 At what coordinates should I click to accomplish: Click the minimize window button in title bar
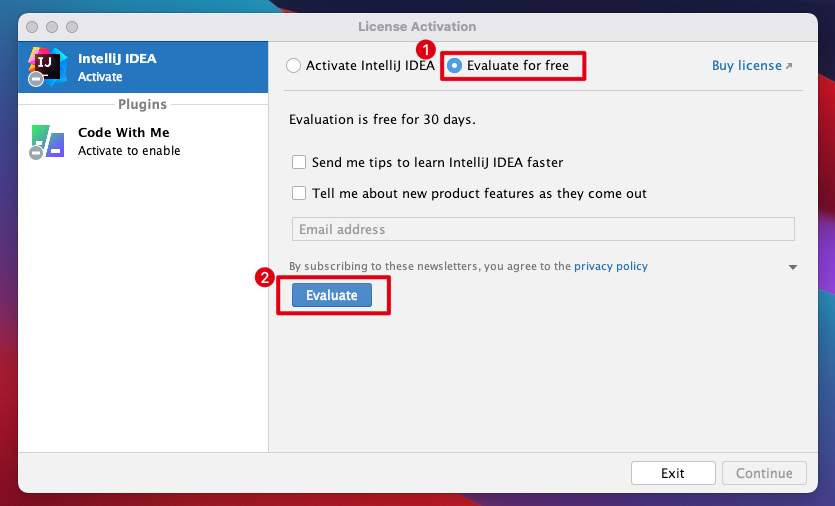[x=52, y=26]
